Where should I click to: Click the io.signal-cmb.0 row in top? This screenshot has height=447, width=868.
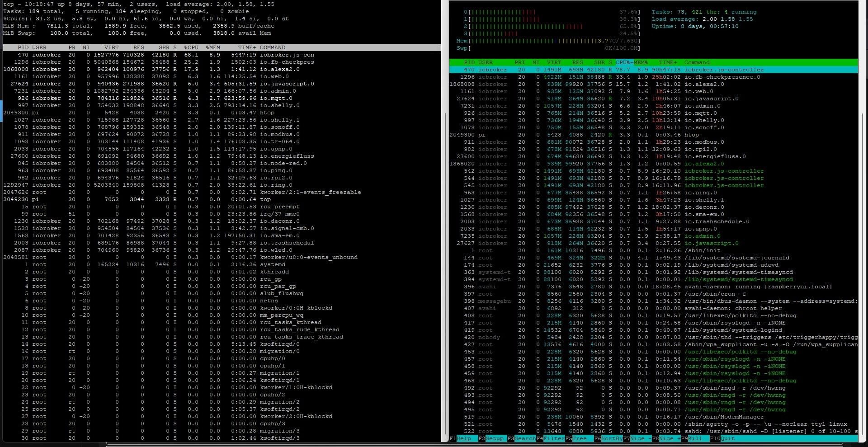point(222,228)
